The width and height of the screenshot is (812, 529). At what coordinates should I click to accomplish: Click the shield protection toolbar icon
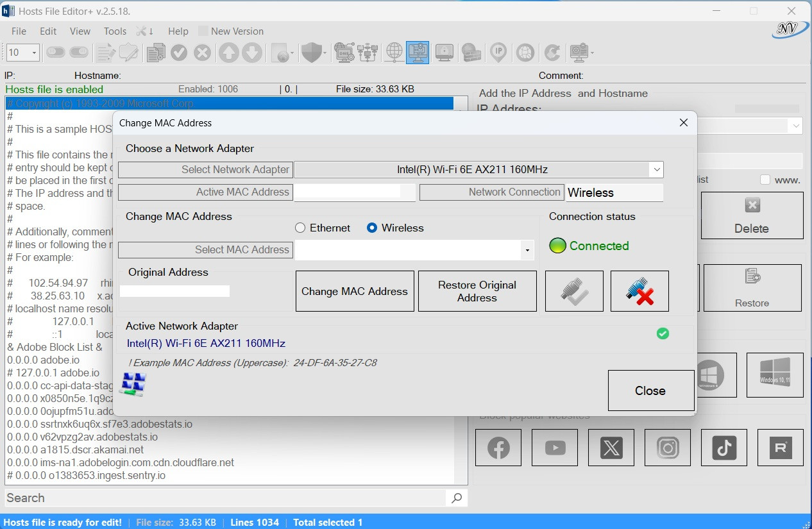point(311,53)
